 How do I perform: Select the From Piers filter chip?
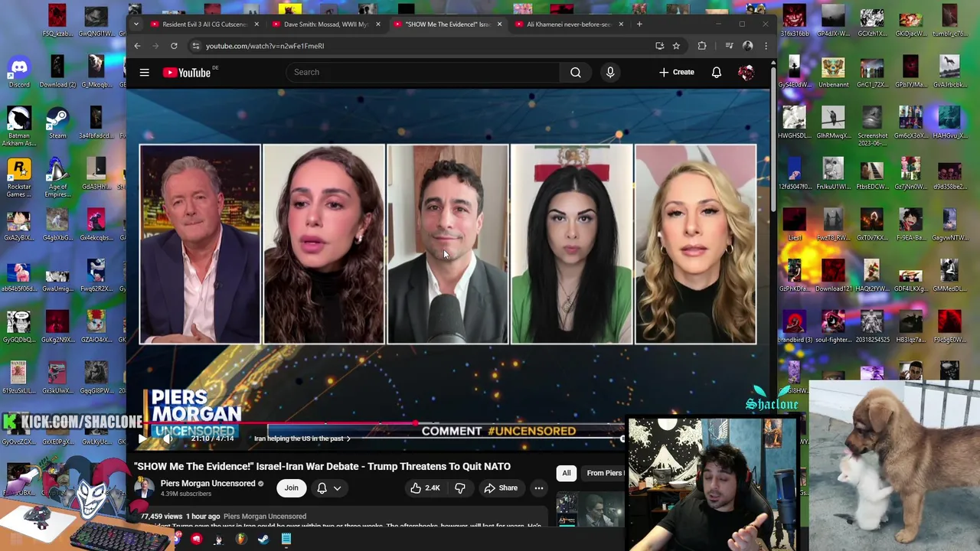604,473
